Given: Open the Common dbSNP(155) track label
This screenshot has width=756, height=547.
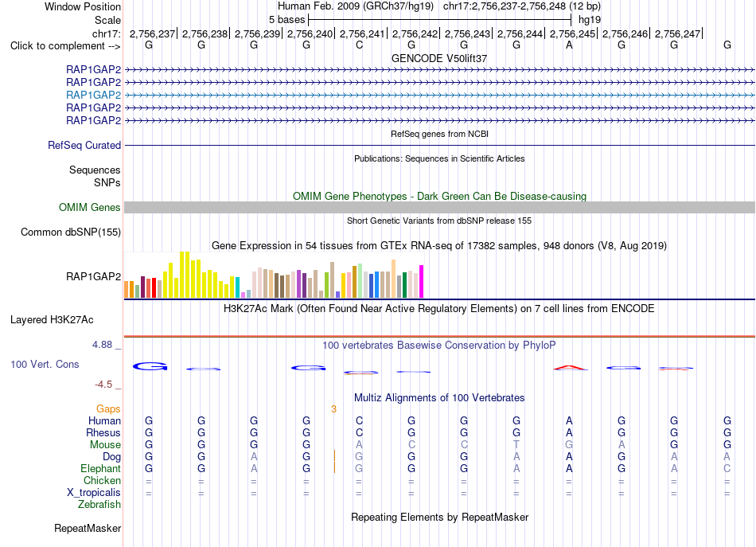Looking at the screenshot, I should 71,232.
